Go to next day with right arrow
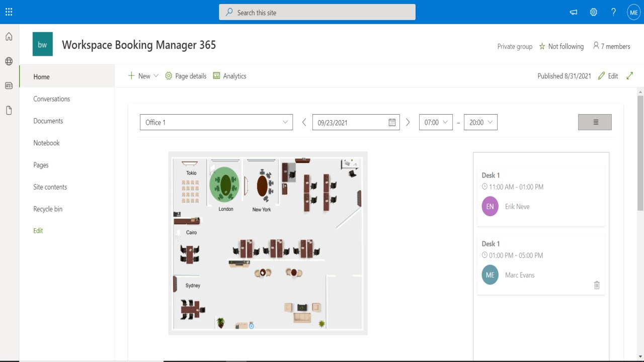The width and height of the screenshot is (644, 362). pos(408,122)
